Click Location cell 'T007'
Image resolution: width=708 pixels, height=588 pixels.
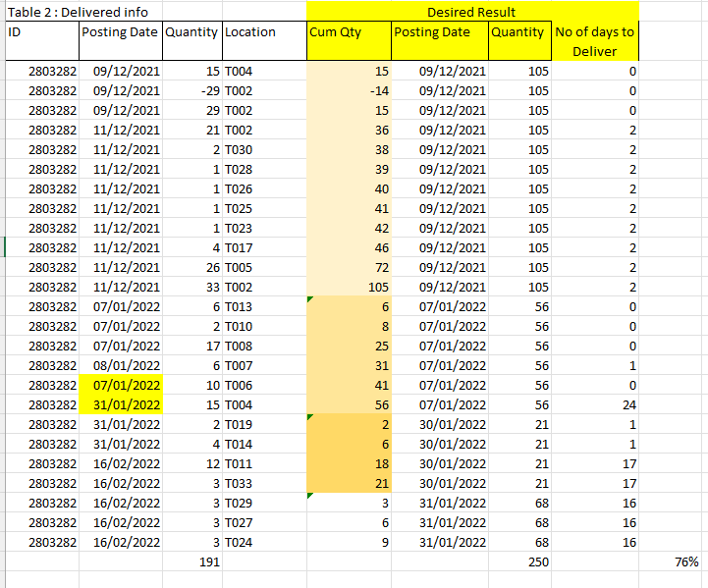point(264,365)
